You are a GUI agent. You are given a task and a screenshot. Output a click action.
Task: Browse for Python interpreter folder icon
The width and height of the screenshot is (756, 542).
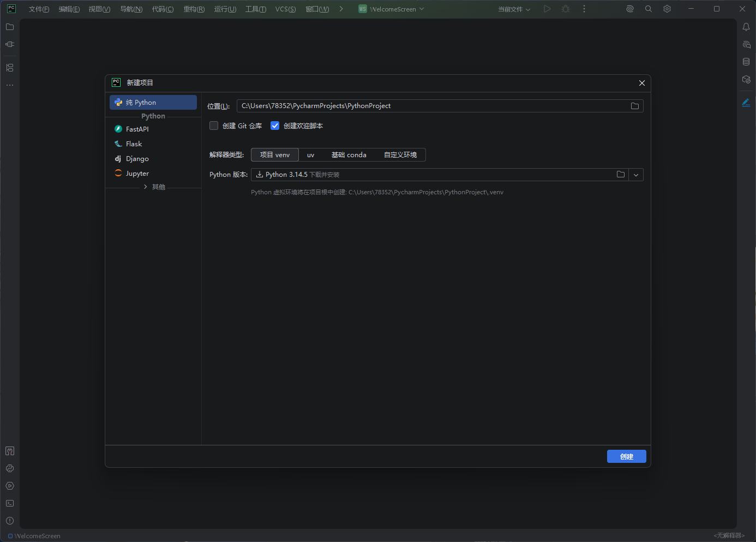click(x=621, y=175)
